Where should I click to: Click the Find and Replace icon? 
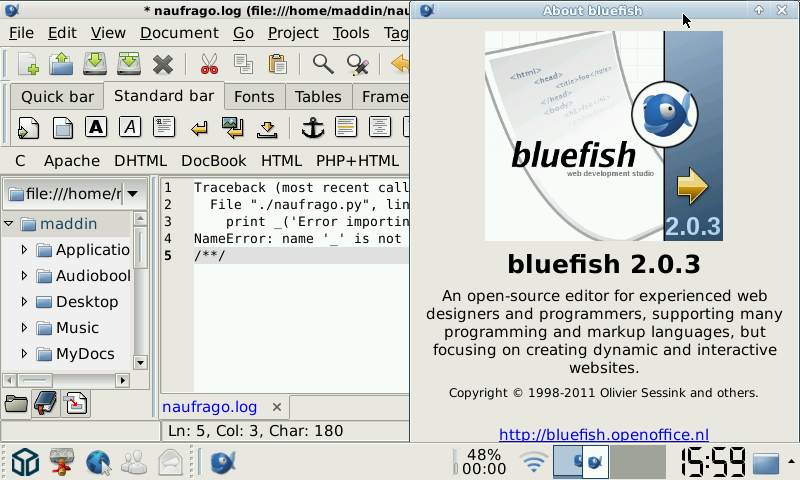pyautogui.click(x=357, y=64)
